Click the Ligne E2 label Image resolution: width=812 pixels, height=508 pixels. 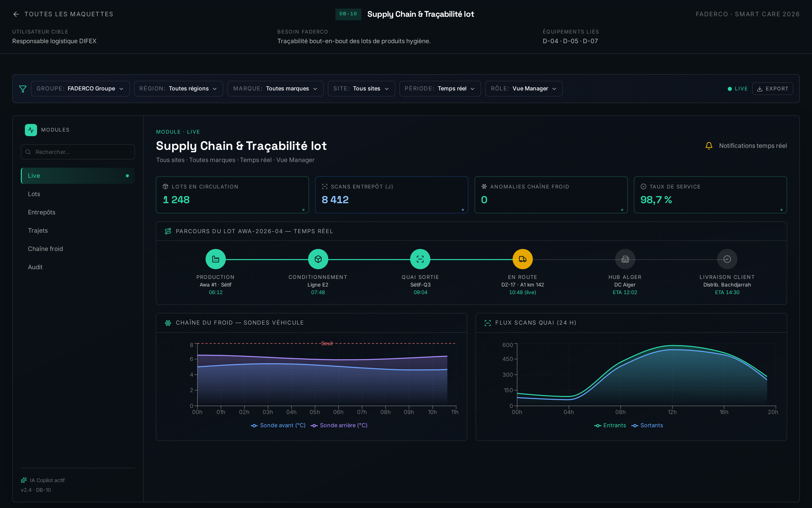coord(318,284)
